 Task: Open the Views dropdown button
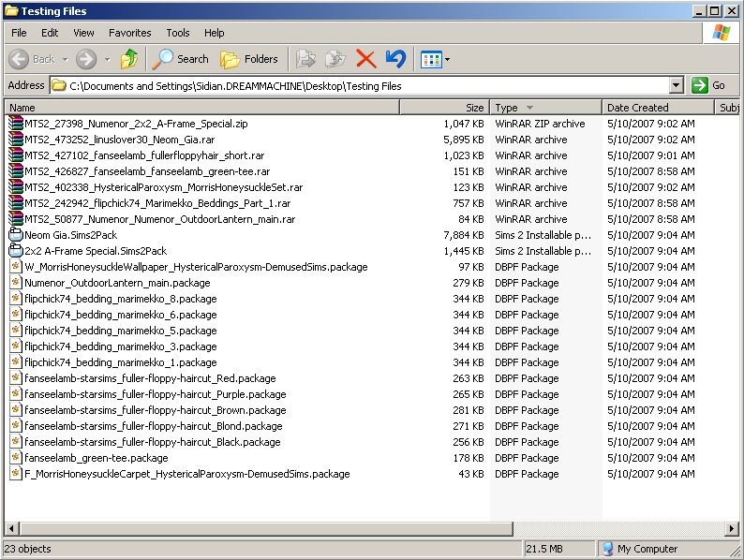pos(436,59)
